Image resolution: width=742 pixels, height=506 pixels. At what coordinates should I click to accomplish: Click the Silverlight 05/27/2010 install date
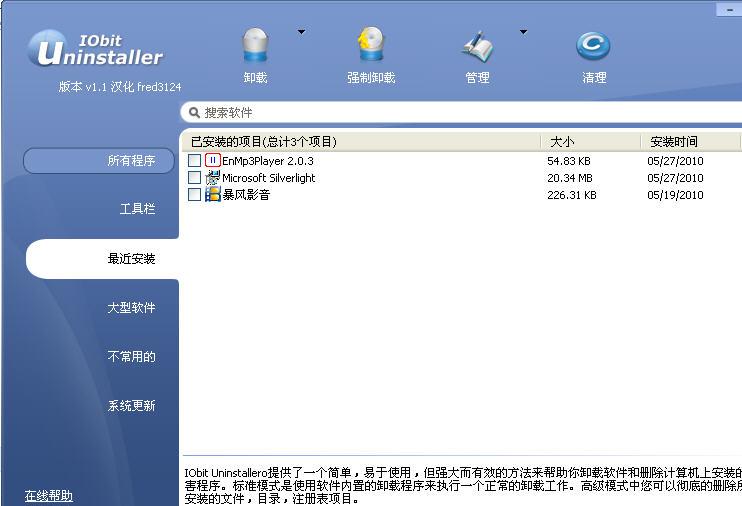(675, 178)
